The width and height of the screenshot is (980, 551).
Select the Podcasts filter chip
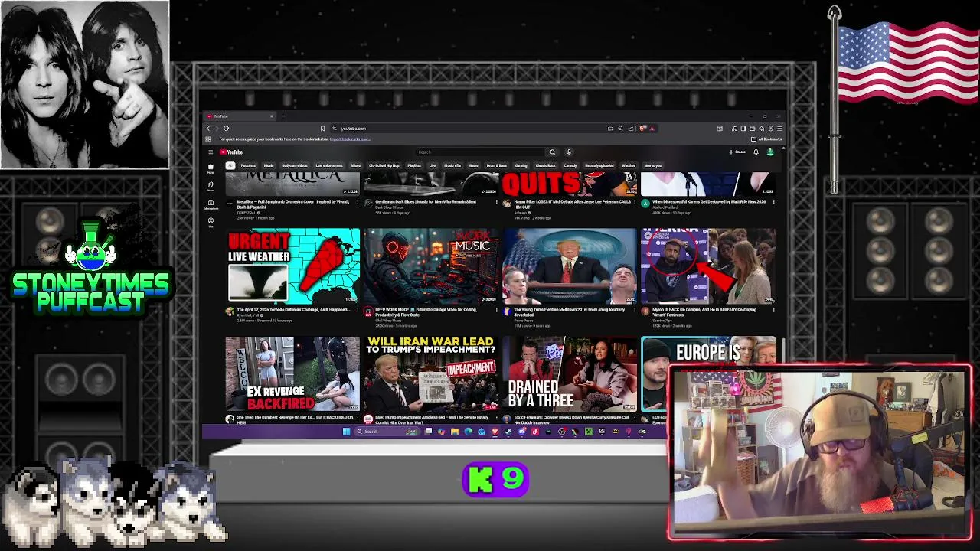(x=248, y=165)
